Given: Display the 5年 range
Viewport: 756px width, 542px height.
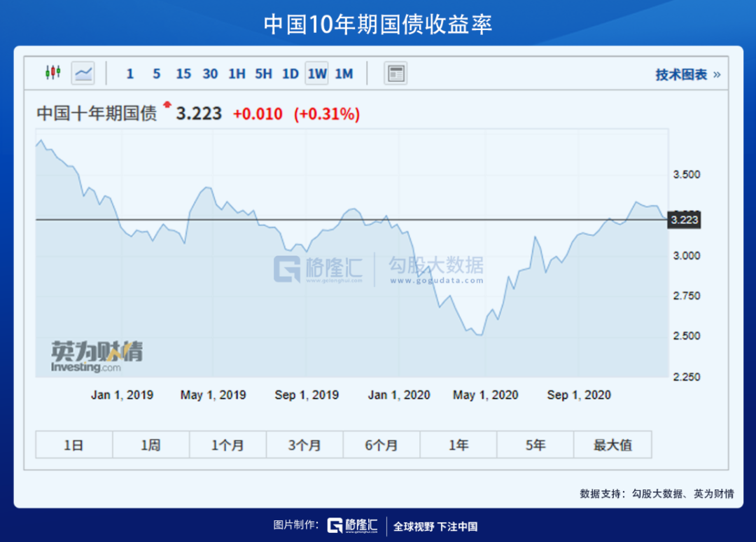Looking at the screenshot, I should (x=535, y=445).
